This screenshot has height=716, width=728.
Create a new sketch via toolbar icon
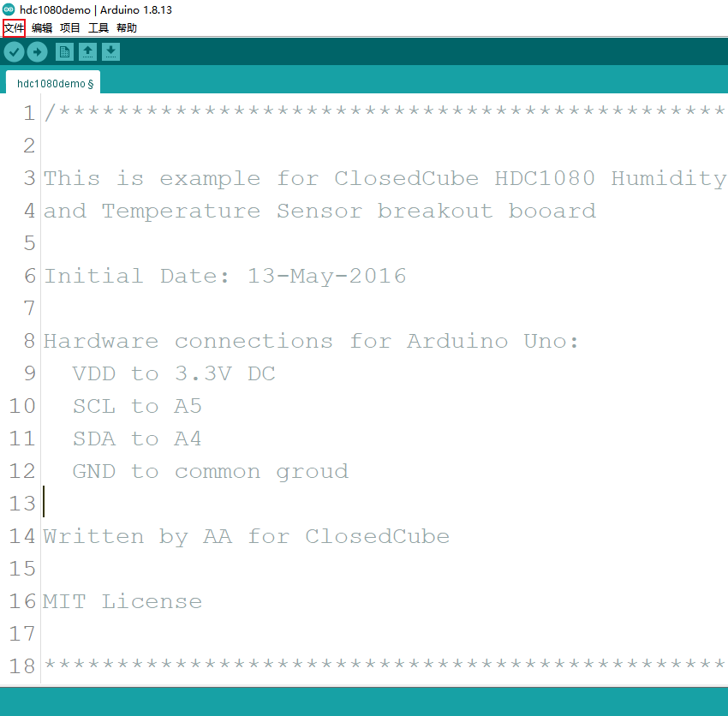pos(64,51)
